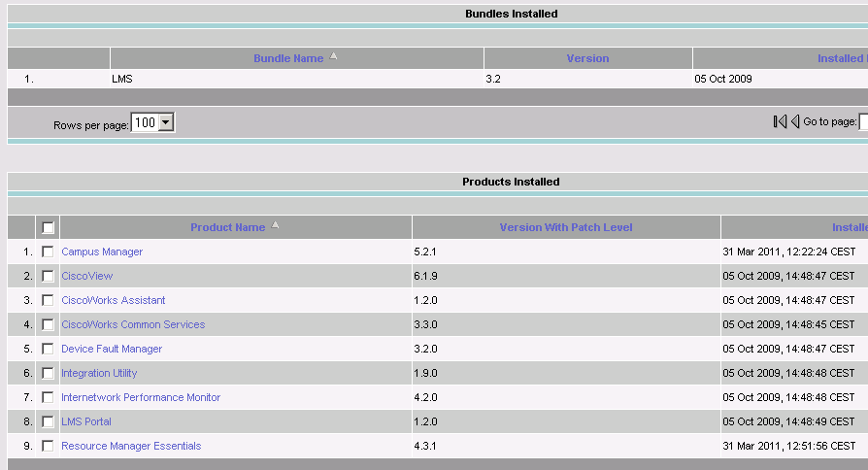
Task: Select the 31 Mar 2011, 12:22:24 CEST date
Action: click(x=788, y=252)
